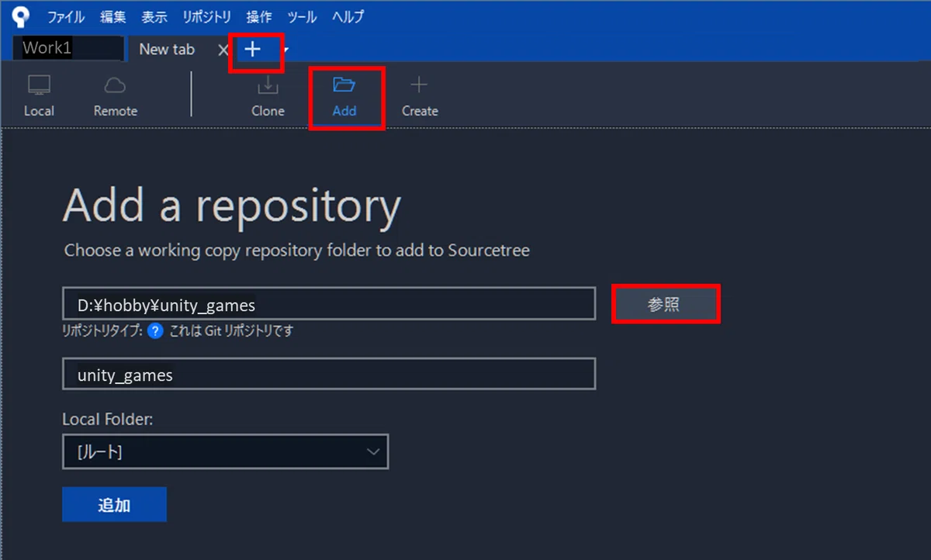Switch to the Work1 tab

(x=68, y=49)
